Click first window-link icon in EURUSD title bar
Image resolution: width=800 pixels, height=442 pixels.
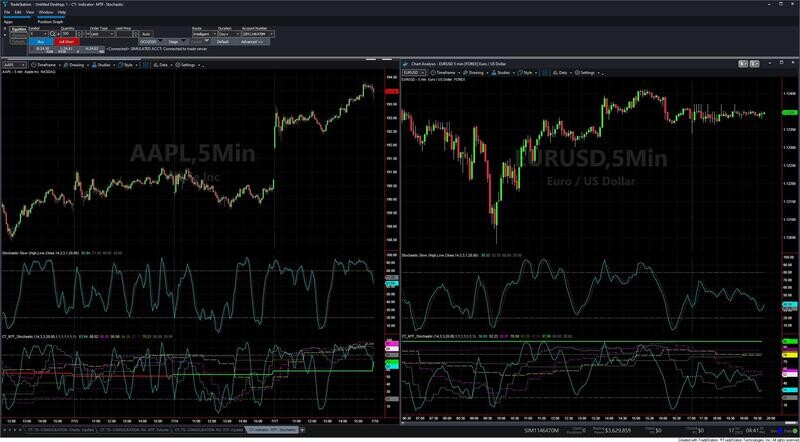743,63
